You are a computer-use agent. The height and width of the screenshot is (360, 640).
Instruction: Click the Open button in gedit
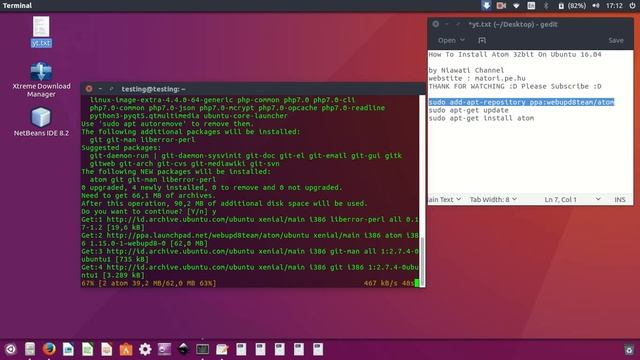tap(447, 40)
